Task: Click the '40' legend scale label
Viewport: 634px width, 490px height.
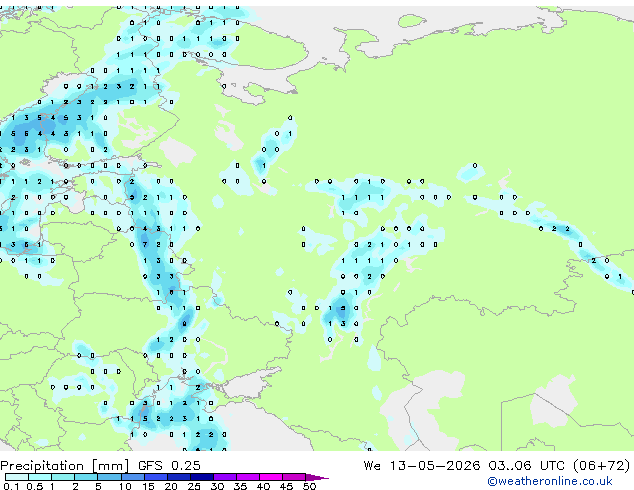Action: point(263,486)
